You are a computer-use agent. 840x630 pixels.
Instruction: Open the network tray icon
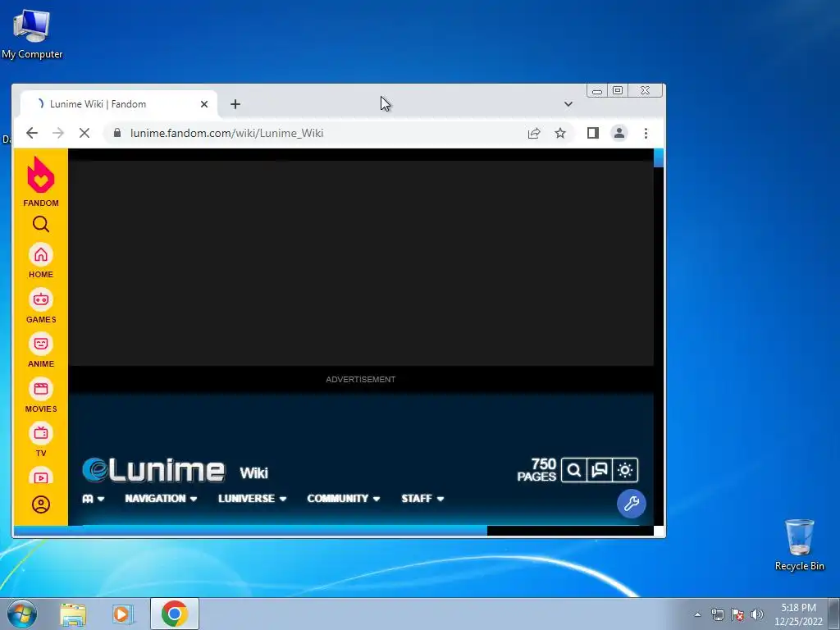pyautogui.click(x=717, y=614)
